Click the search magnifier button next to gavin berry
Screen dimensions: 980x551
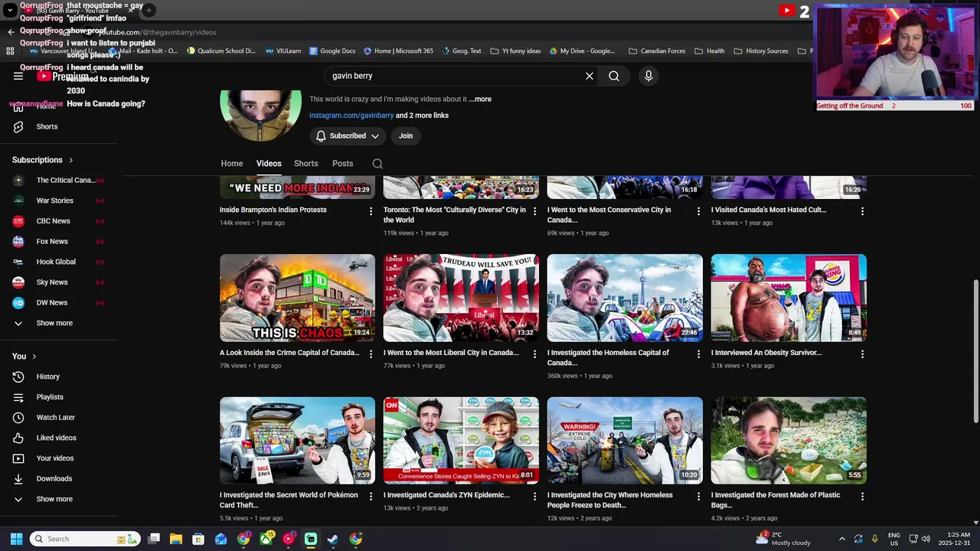(x=613, y=76)
